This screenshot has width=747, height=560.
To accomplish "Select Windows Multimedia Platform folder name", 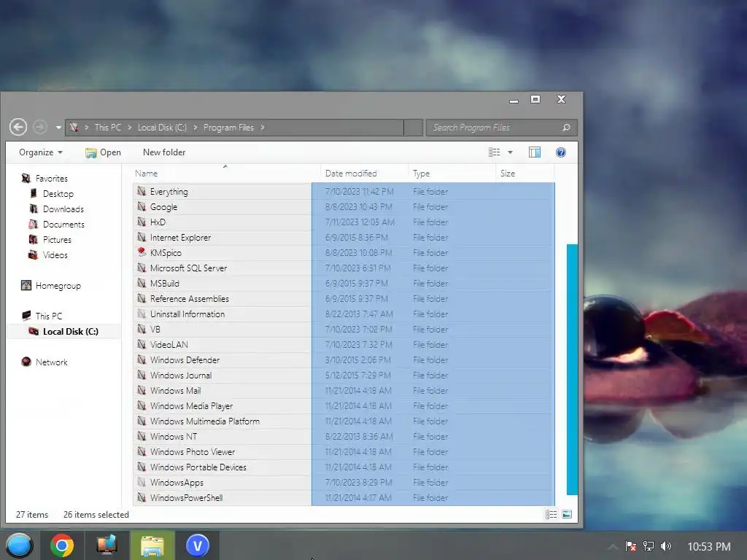I will (205, 421).
